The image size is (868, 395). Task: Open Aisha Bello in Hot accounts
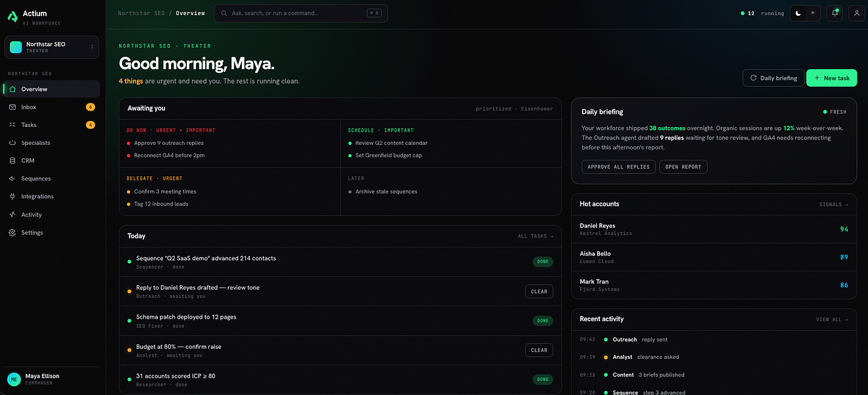(x=714, y=257)
